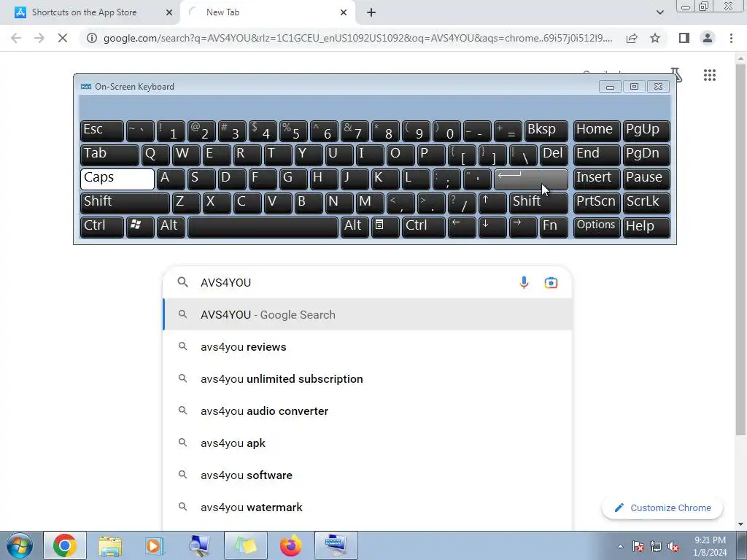
Task: Click the Options key on the keyboard
Action: pyautogui.click(x=597, y=226)
